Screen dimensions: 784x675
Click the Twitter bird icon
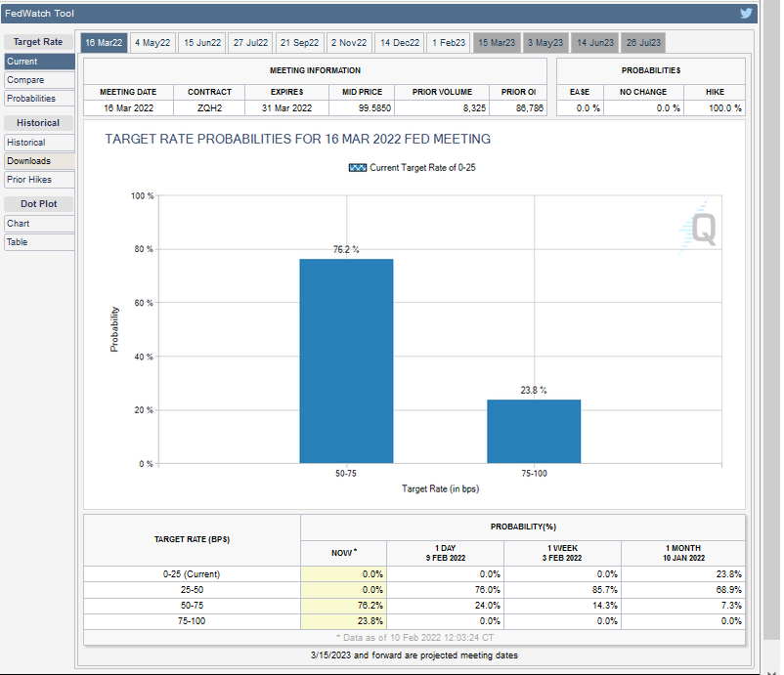tap(746, 13)
